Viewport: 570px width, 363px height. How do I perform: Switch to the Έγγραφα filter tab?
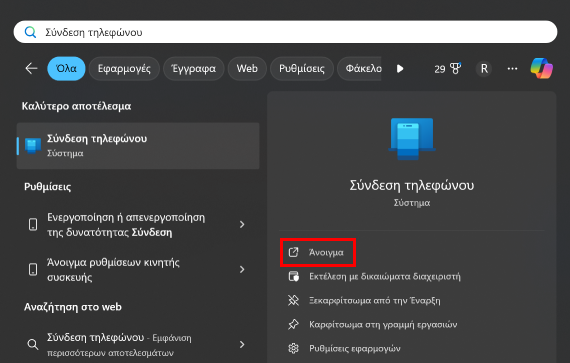(x=193, y=68)
